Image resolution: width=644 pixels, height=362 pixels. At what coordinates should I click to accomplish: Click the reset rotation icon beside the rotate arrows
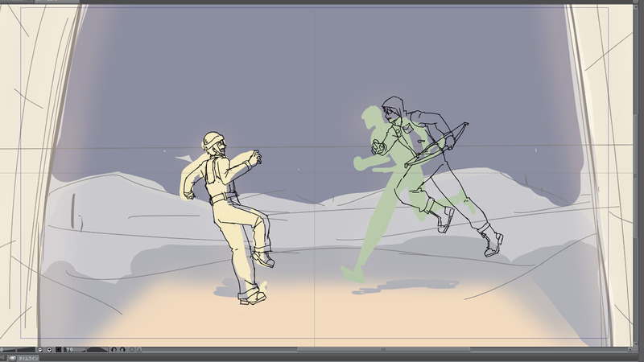point(132,350)
